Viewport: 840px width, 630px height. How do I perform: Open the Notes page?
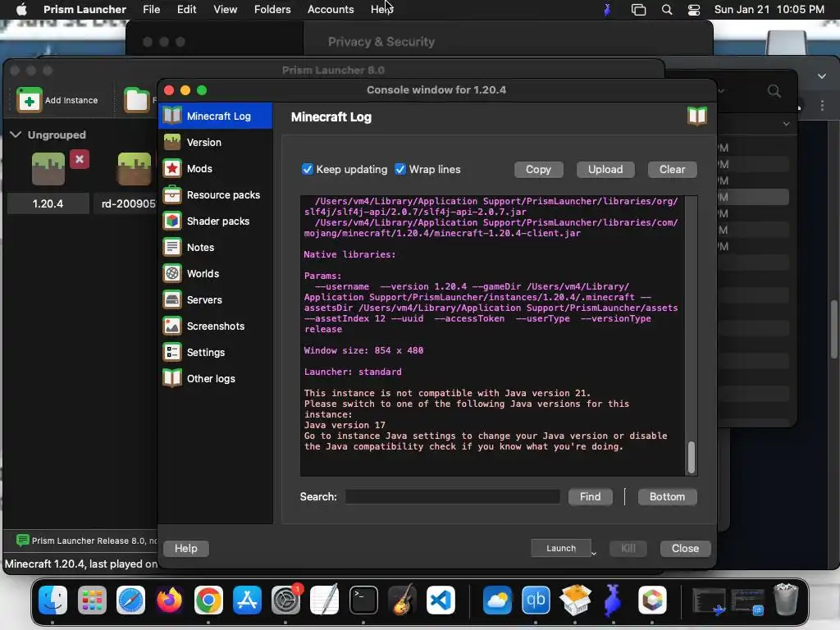pyautogui.click(x=216, y=247)
